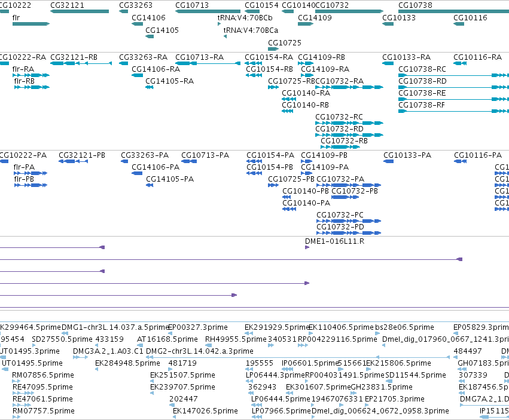Click tRNA:V4:70BCa gene label
509x420 pixels.
[x=251, y=30]
